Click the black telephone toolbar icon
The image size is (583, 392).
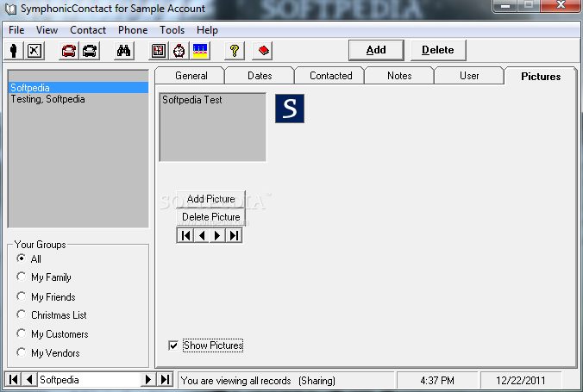[90, 51]
